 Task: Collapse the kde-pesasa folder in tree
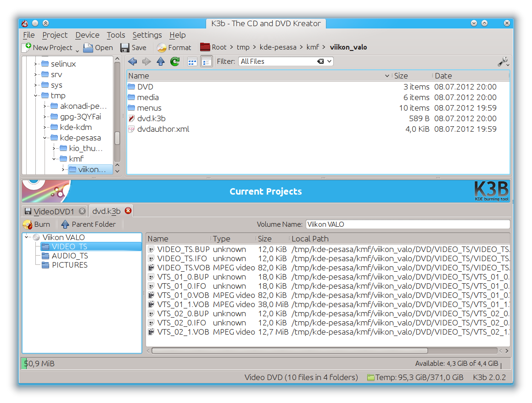coord(45,138)
